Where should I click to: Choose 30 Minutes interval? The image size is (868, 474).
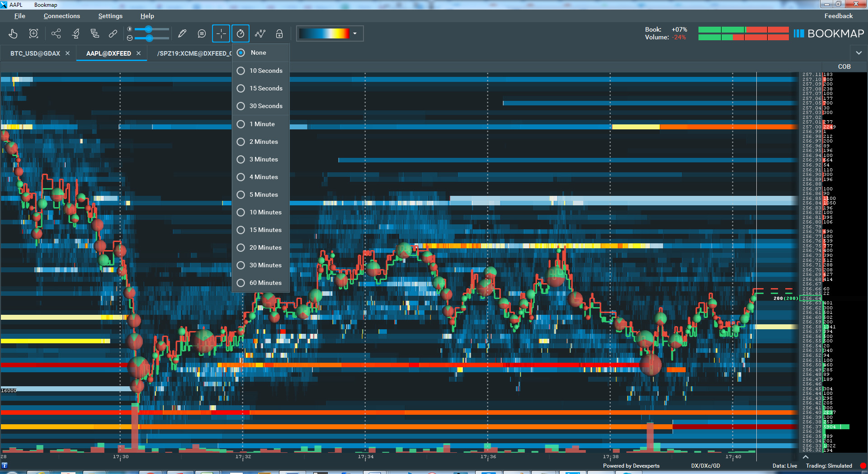(261, 265)
